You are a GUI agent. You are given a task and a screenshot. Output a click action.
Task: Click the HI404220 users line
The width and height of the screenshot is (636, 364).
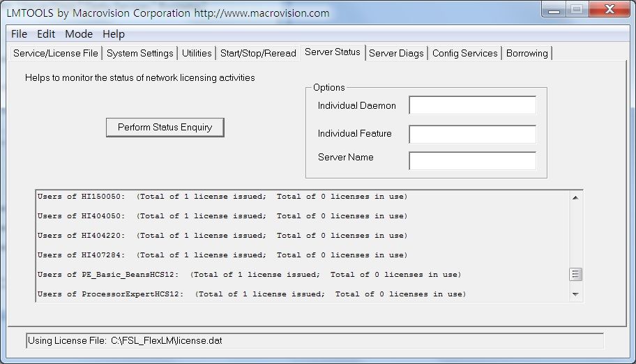[222, 236]
